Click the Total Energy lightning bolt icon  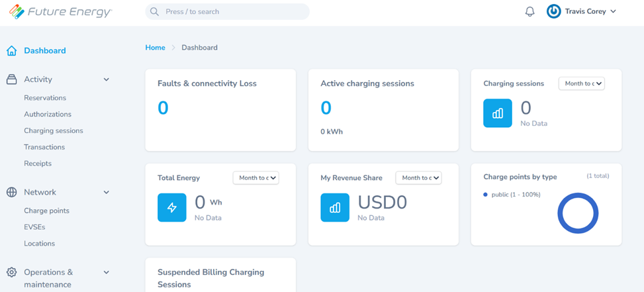coord(171,207)
